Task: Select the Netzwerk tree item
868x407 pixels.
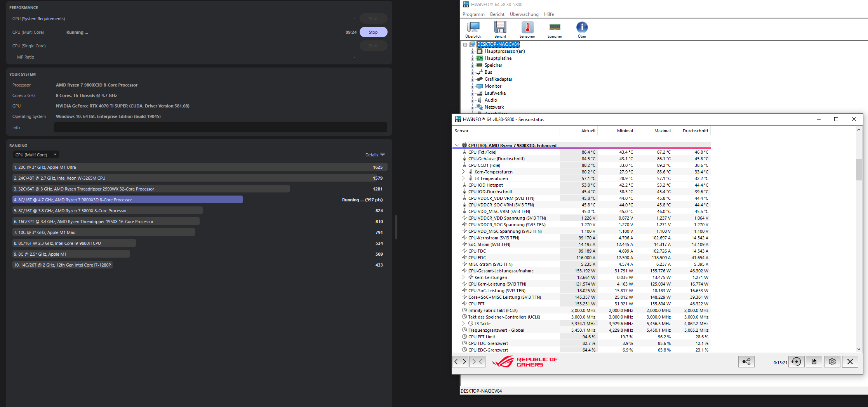Action: [x=494, y=107]
